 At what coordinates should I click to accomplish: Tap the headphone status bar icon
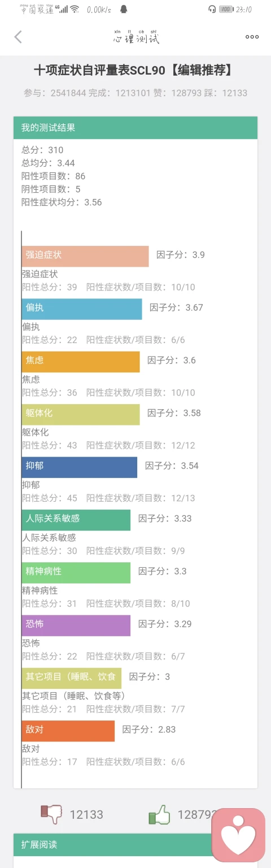pos(212,9)
